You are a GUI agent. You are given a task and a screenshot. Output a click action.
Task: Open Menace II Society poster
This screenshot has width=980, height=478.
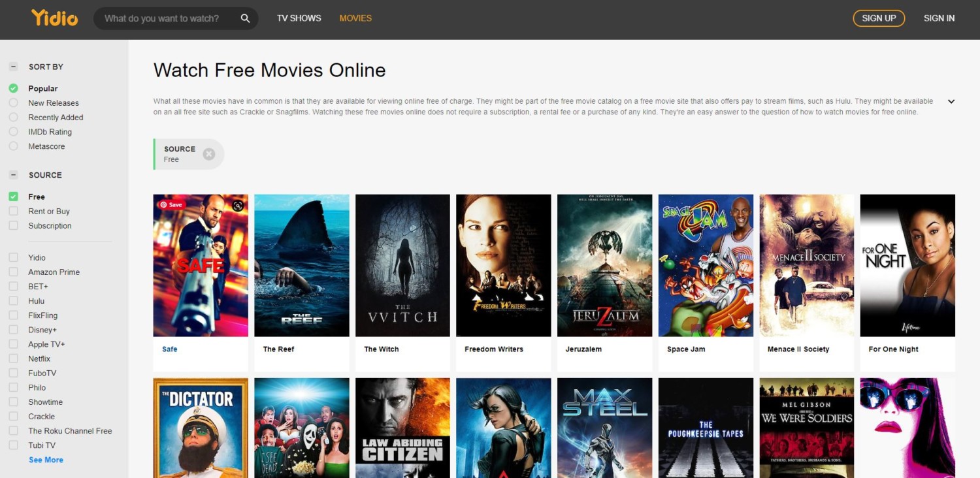807,265
